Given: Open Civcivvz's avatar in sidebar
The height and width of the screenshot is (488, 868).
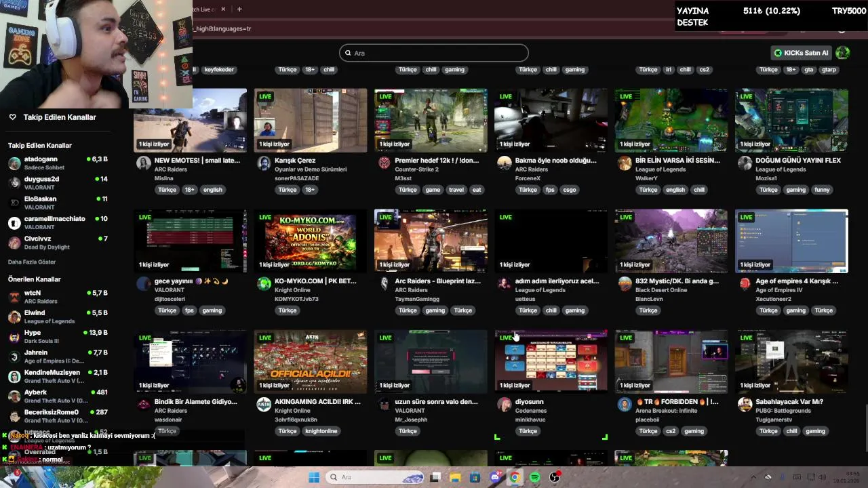Looking at the screenshot, I should click(14, 243).
